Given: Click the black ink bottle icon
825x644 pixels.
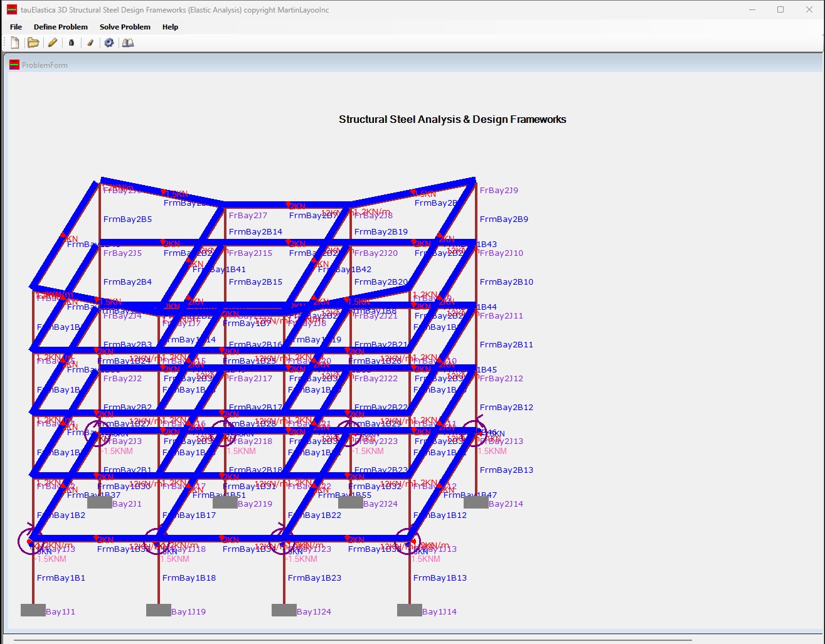Looking at the screenshot, I should pos(71,43).
